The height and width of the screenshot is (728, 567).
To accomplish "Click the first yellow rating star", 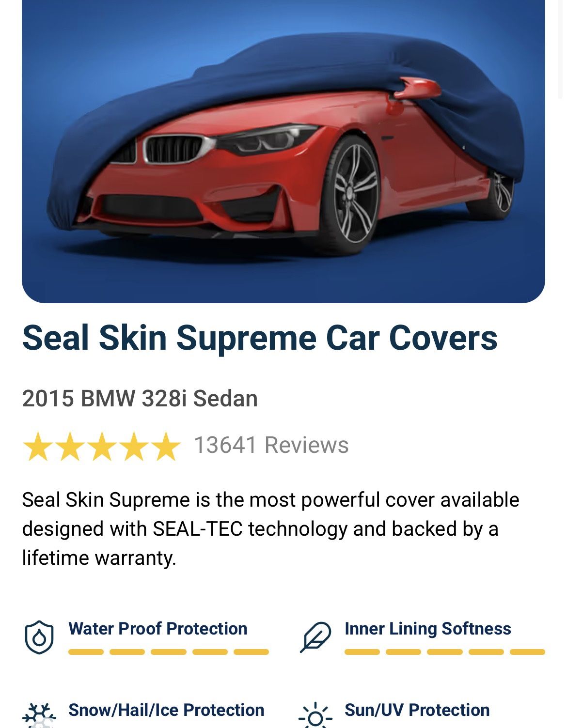I will 37,446.
